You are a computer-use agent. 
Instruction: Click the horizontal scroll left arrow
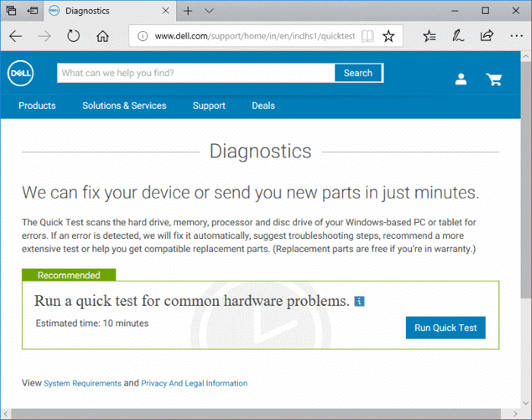pyautogui.click(x=6, y=414)
